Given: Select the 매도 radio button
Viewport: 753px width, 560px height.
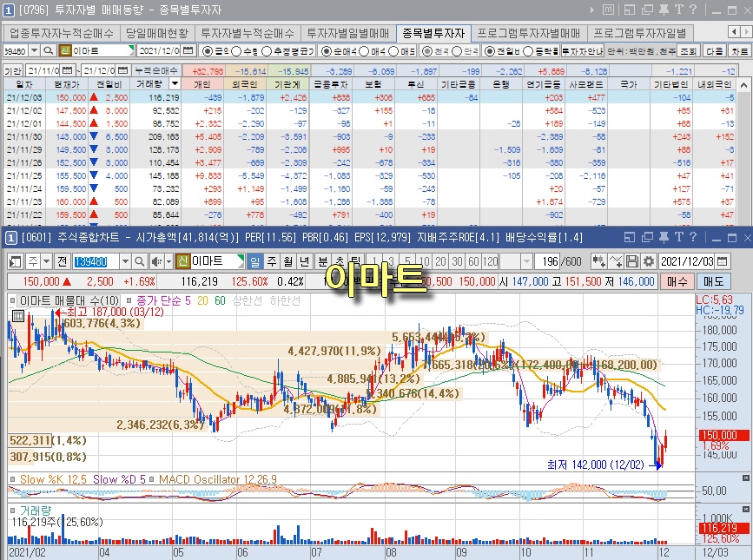Looking at the screenshot, I should (393, 51).
